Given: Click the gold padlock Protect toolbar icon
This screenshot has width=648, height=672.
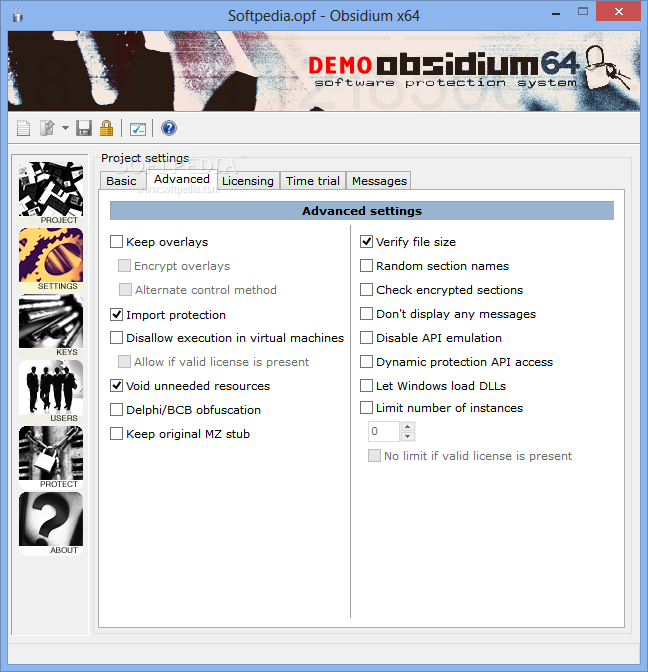Looking at the screenshot, I should tap(106, 128).
